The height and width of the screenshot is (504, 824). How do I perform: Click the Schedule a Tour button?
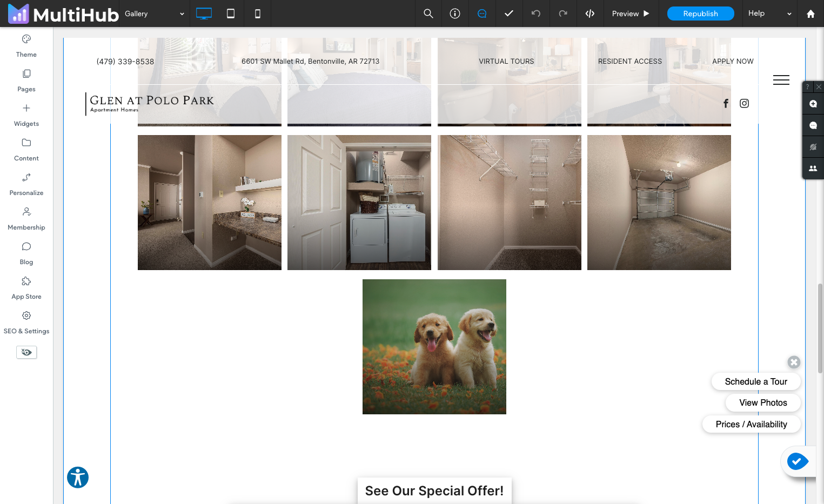tap(756, 381)
